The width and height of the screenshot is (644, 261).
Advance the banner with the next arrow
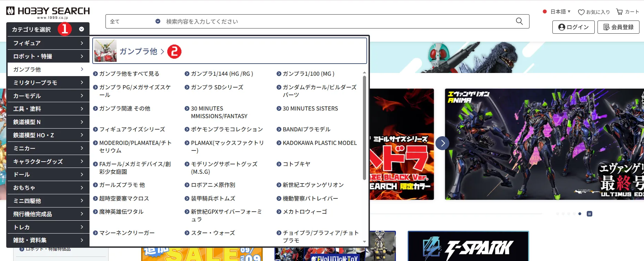point(442,143)
